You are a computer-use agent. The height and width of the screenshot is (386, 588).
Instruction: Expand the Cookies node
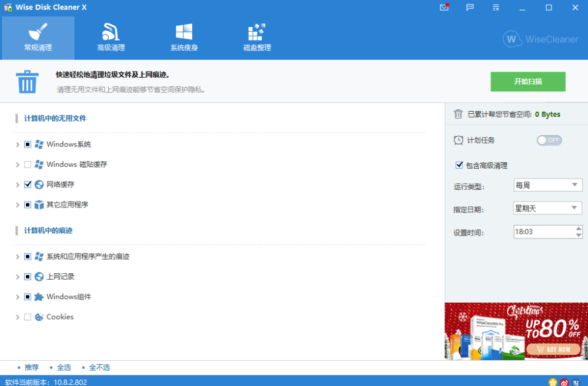click(x=17, y=317)
